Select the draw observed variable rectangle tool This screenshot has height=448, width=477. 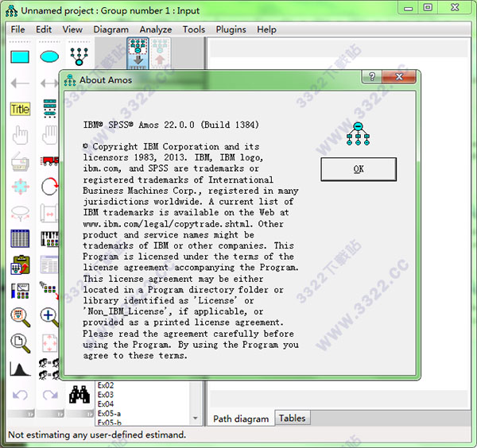tap(20, 57)
